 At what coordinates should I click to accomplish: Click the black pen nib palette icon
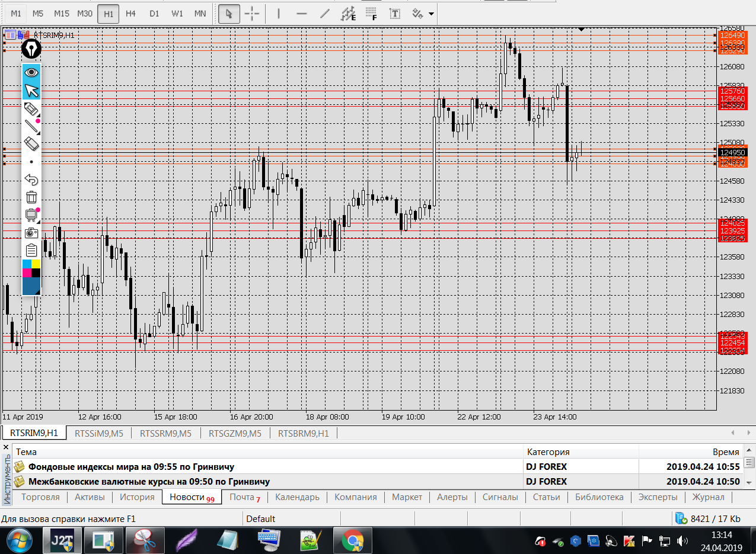(31, 49)
